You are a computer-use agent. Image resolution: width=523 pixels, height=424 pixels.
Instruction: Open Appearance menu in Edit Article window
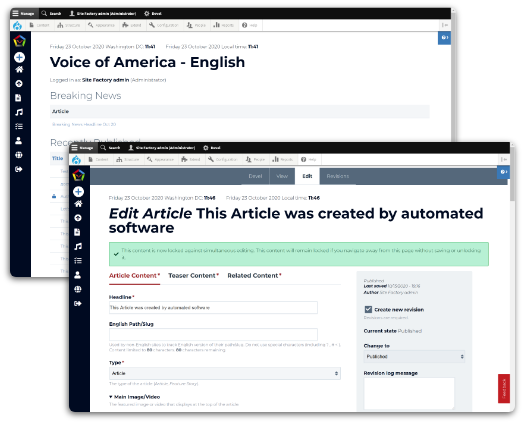[160, 159]
